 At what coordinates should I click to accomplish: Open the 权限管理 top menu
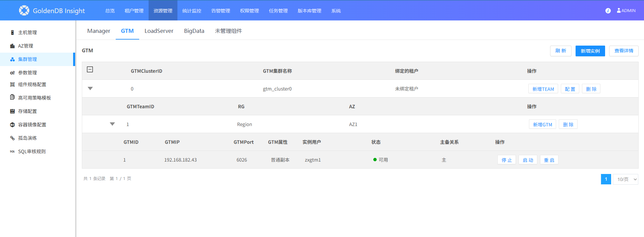250,11
